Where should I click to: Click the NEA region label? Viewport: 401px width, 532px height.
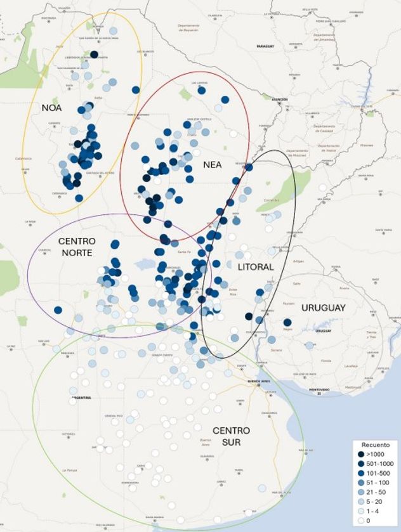(212, 165)
